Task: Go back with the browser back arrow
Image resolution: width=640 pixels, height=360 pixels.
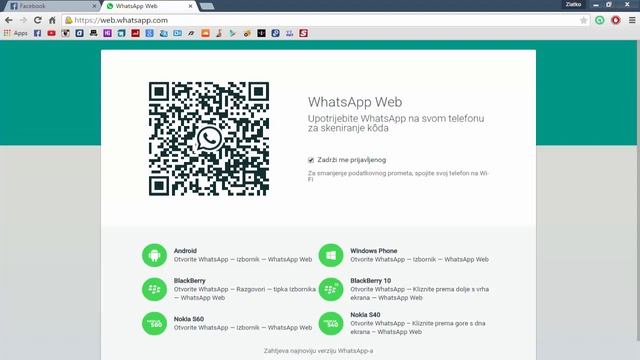Action: point(9,20)
